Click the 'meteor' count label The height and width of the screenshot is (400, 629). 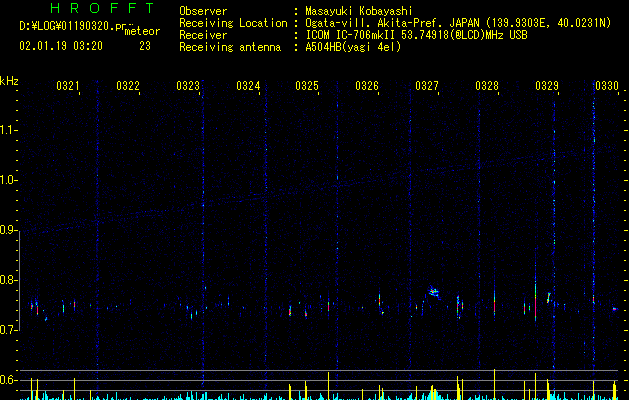(x=142, y=31)
